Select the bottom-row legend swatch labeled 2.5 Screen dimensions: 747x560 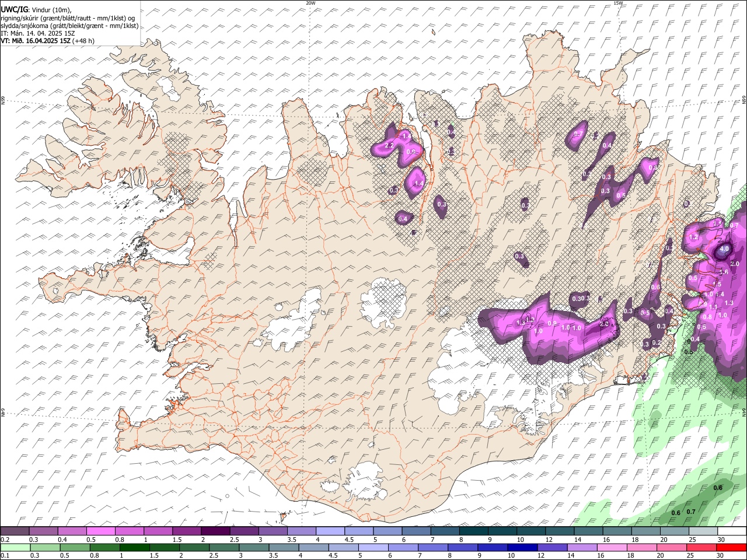tap(224, 547)
